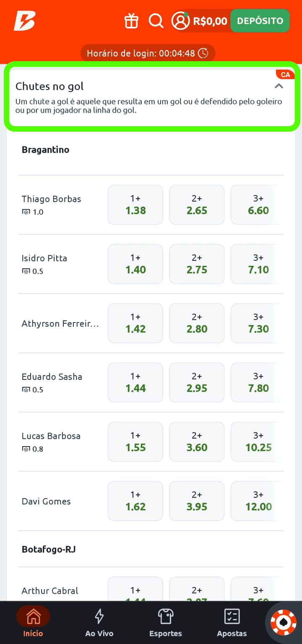
Task: Select the Ao Vivo lightning icon
Action: pyautogui.click(x=99, y=615)
